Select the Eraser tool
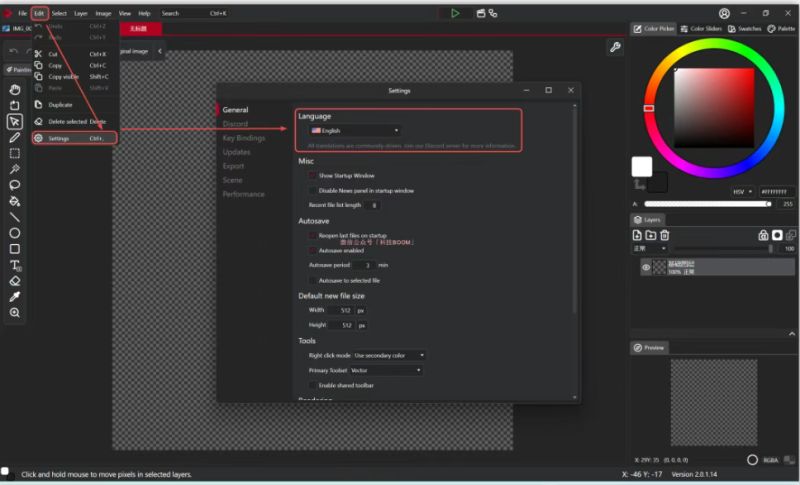 (x=15, y=281)
